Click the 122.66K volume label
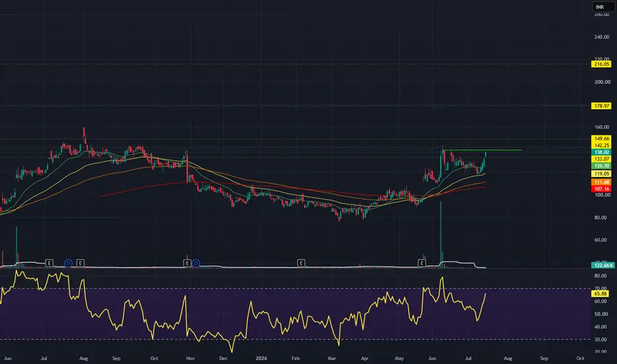617x364 pixels. coord(603,265)
